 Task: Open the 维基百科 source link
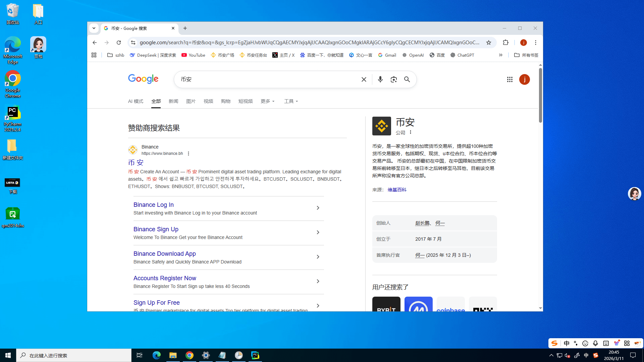tap(397, 190)
